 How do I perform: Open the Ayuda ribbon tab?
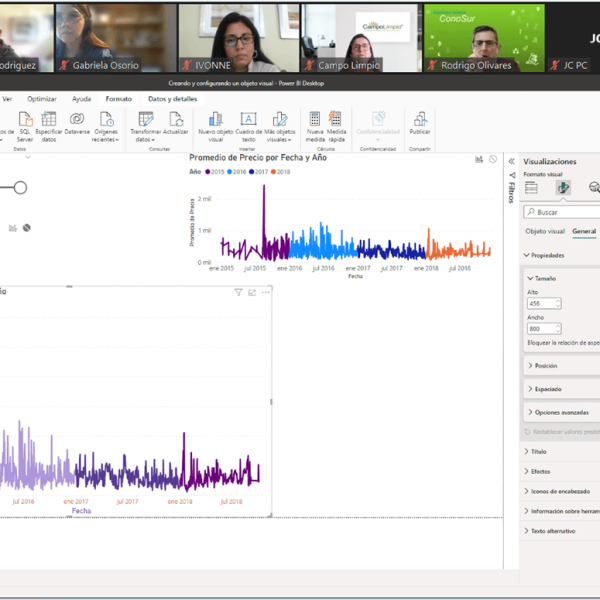(x=81, y=99)
